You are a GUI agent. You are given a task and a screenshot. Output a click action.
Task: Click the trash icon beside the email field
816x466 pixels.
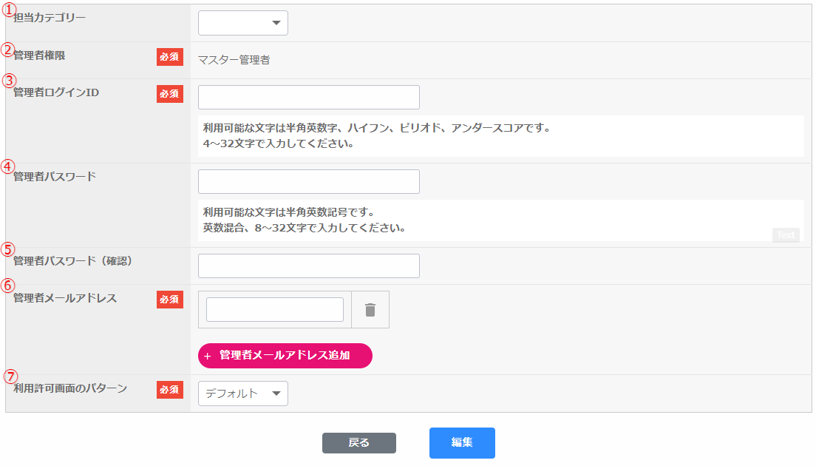370,310
